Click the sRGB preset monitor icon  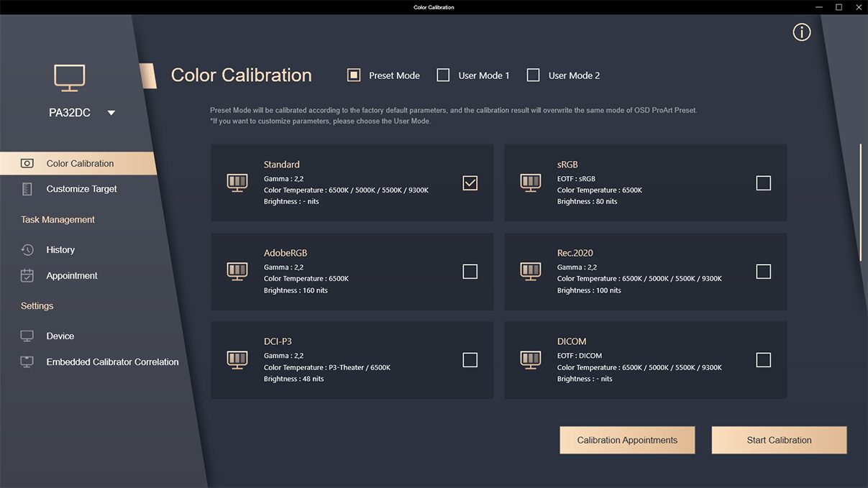pyautogui.click(x=531, y=183)
